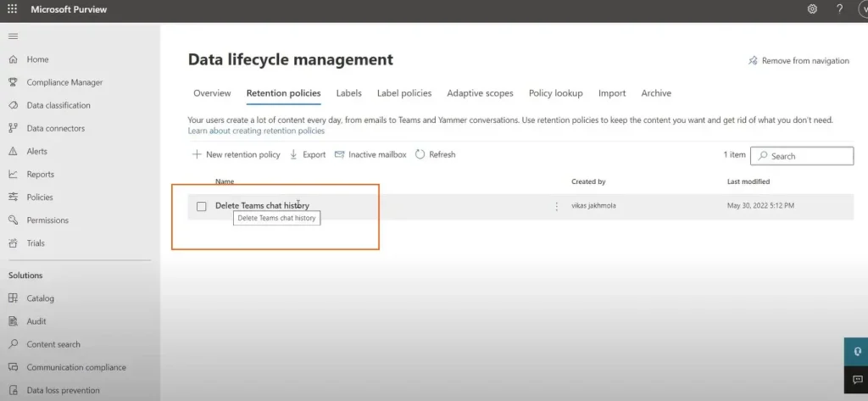
Task: Open Alerts in the left navigation
Action: tap(37, 151)
